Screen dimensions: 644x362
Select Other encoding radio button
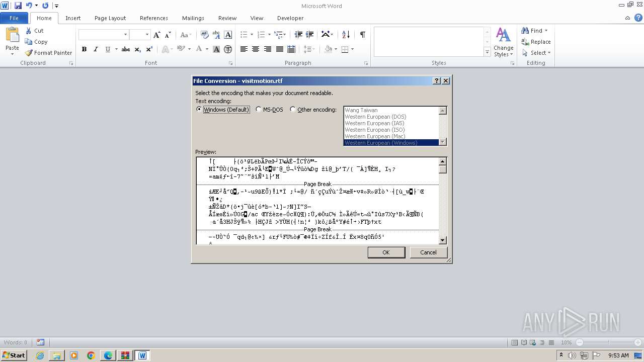(x=293, y=110)
